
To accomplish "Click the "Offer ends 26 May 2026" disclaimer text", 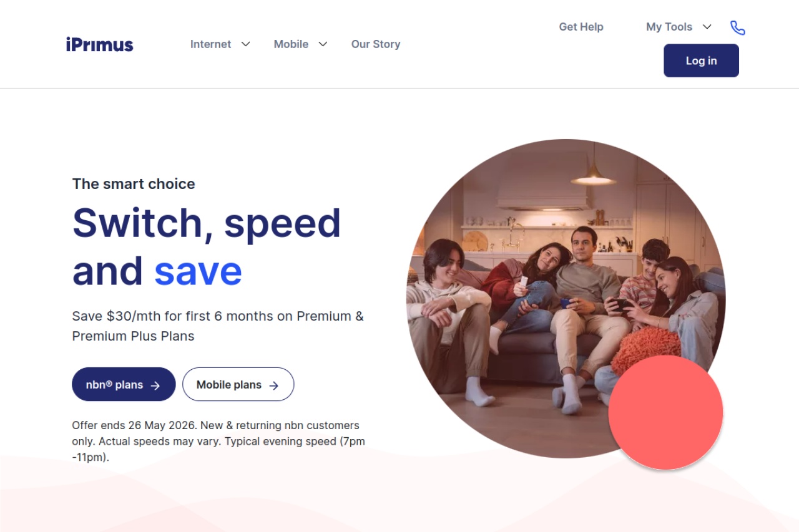I will pyautogui.click(x=215, y=441).
